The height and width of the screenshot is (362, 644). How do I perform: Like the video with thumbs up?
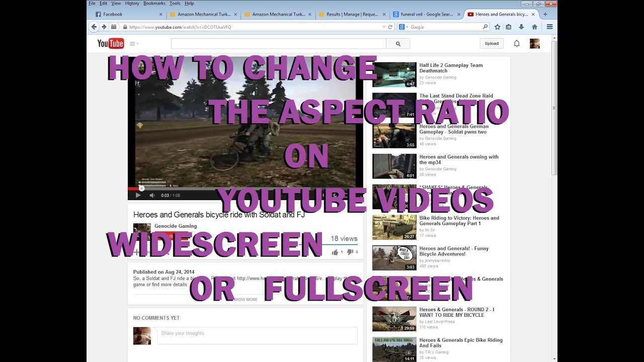[x=335, y=252]
